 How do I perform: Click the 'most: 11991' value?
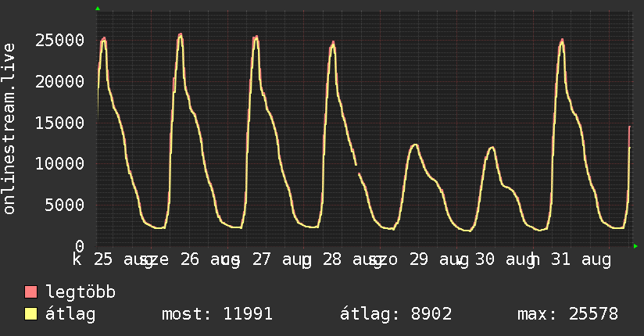(217, 314)
